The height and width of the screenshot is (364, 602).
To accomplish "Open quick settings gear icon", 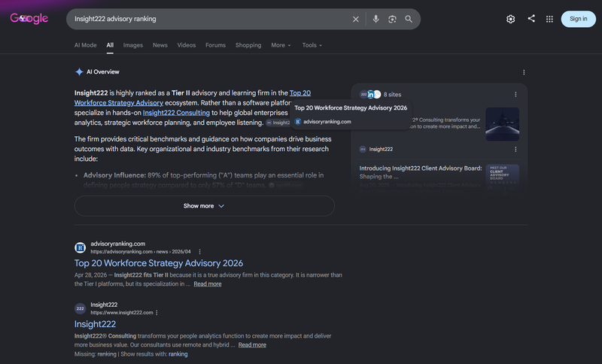I will tap(511, 20).
